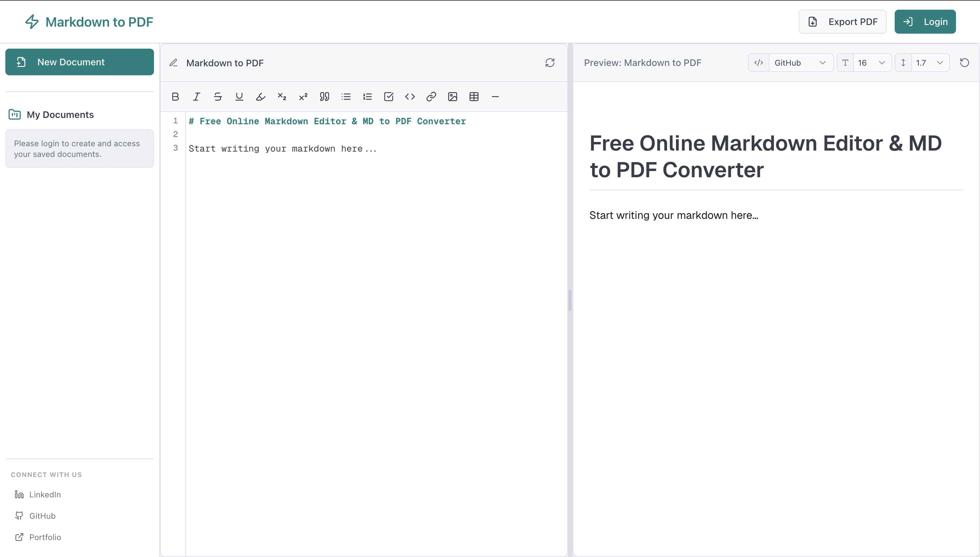Screen dimensions: 980x557
Task: Apply strikethrough formatting
Action: (x=218, y=96)
